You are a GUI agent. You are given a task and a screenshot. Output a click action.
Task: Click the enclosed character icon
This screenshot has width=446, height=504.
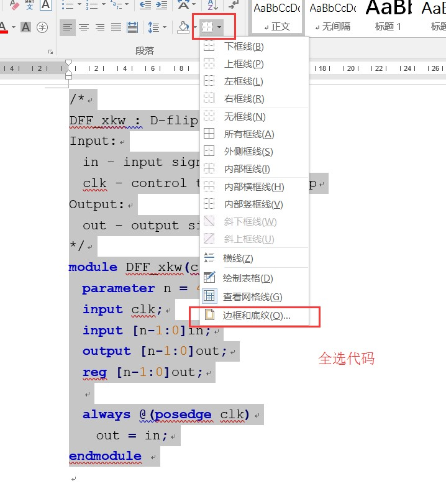[42, 27]
